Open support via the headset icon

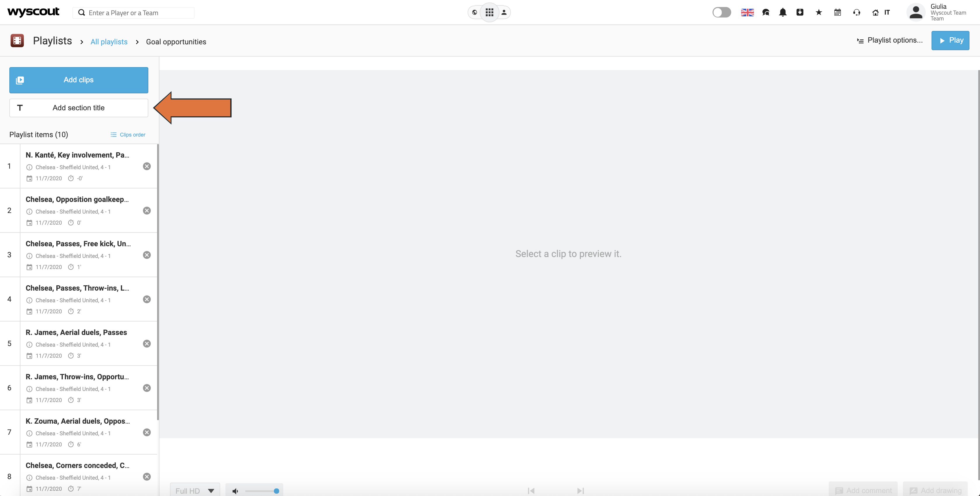point(856,12)
